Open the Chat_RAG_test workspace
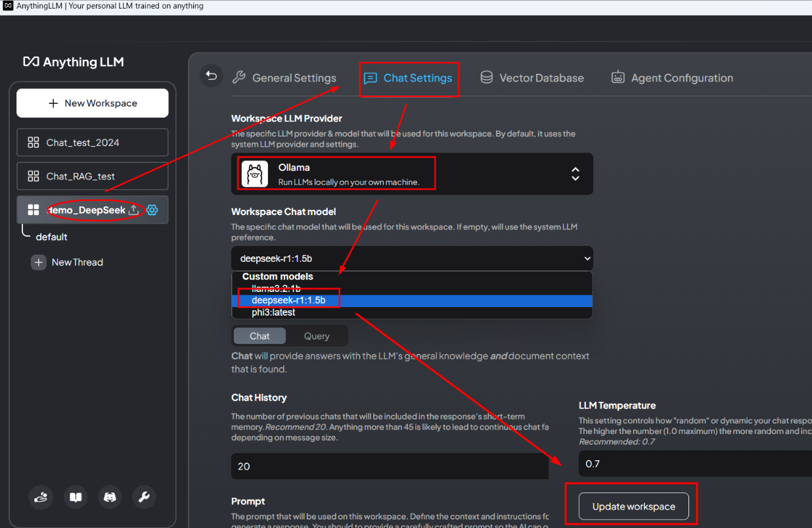Screen dimensions: 812x528 [x=93, y=176]
